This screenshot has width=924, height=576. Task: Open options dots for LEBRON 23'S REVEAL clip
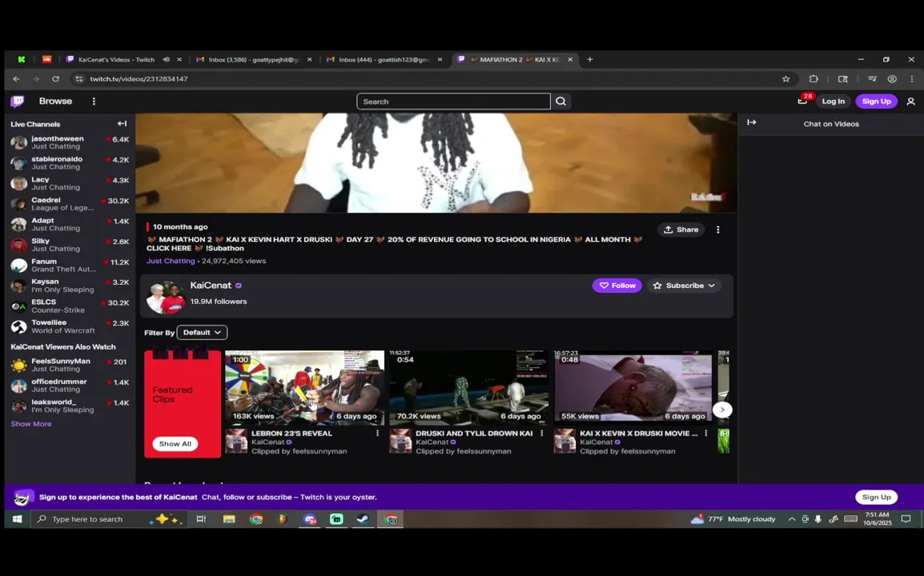[377, 434]
